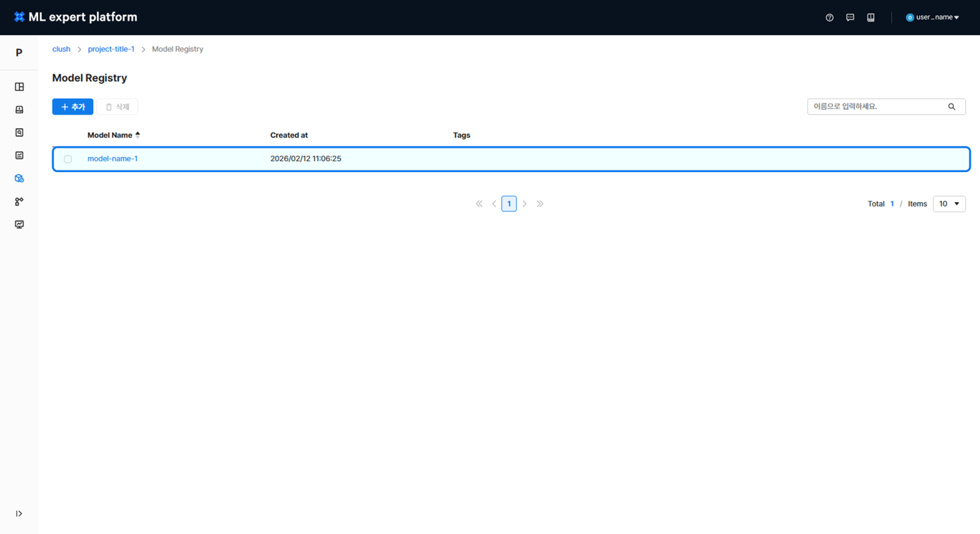Click the 'Total' count label in pagination

pyautogui.click(x=876, y=204)
